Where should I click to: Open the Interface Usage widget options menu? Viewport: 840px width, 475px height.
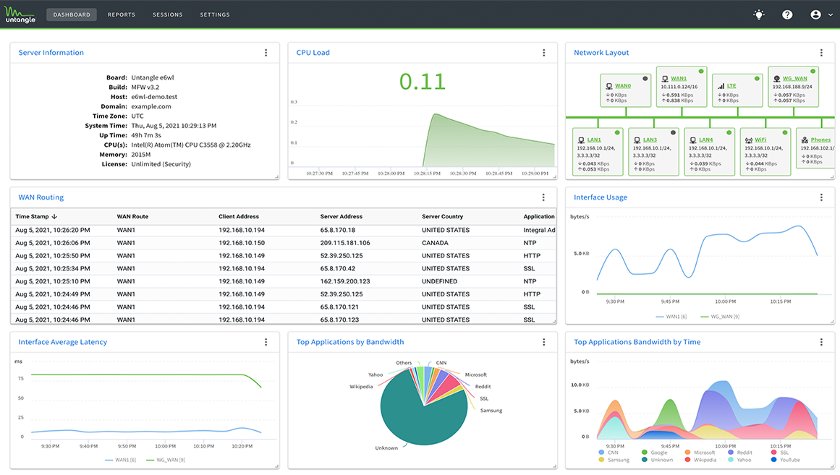pyautogui.click(x=821, y=197)
